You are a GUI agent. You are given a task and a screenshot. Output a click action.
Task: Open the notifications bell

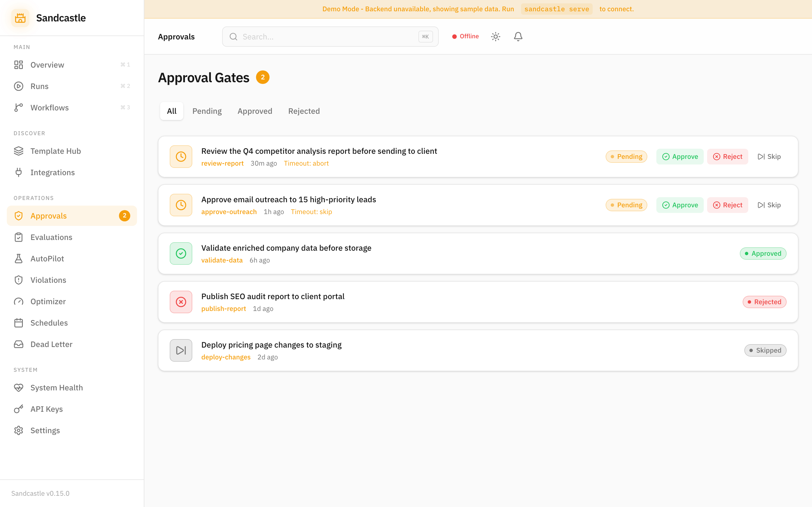coord(518,36)
